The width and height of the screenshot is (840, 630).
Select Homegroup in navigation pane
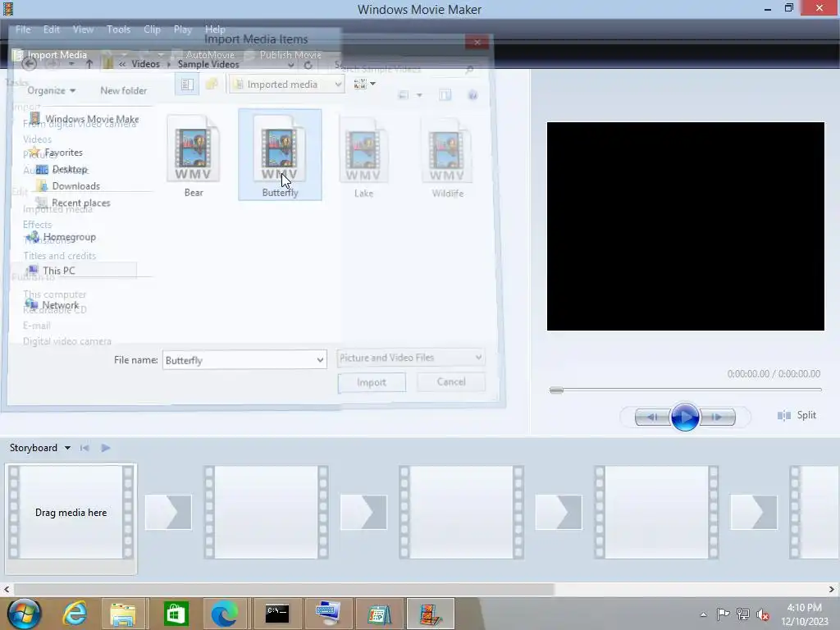point(69,237)
